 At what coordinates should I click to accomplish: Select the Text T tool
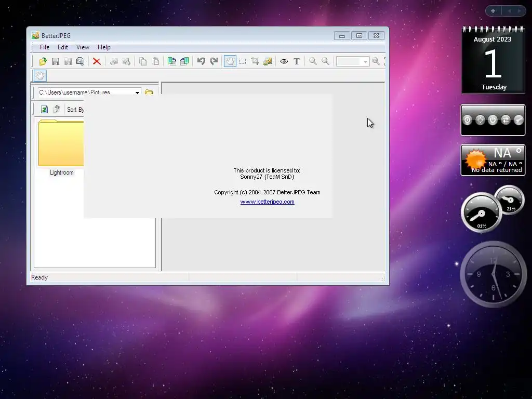coord(297,61)
